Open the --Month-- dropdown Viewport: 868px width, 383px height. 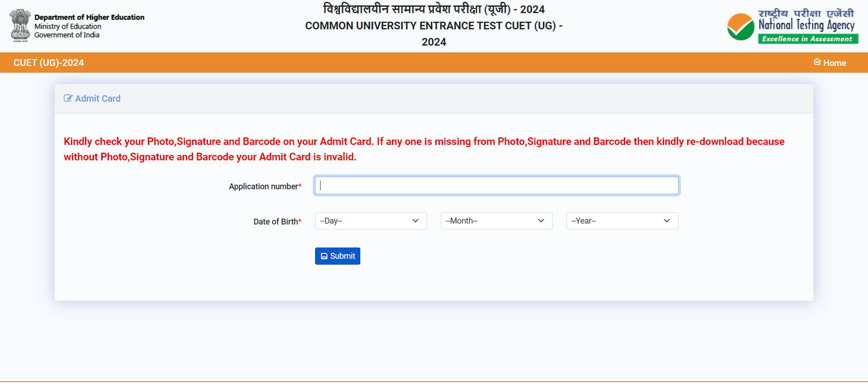(496, 221)
